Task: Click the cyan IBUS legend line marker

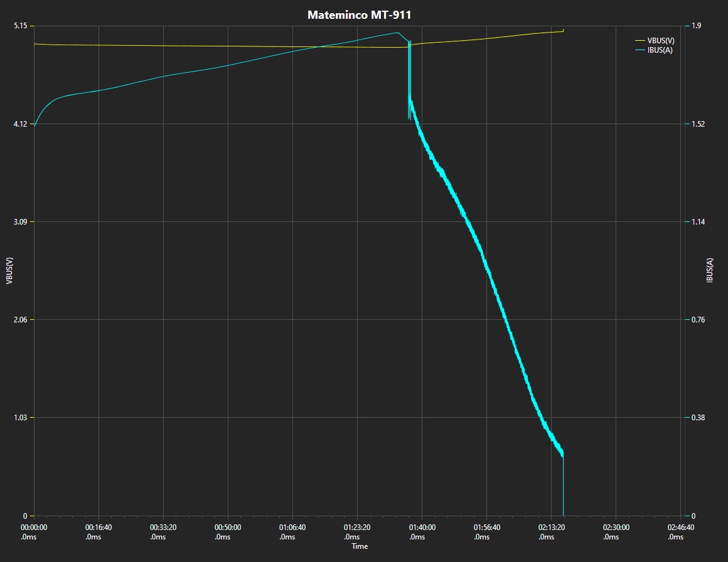Action: [640, 50]
